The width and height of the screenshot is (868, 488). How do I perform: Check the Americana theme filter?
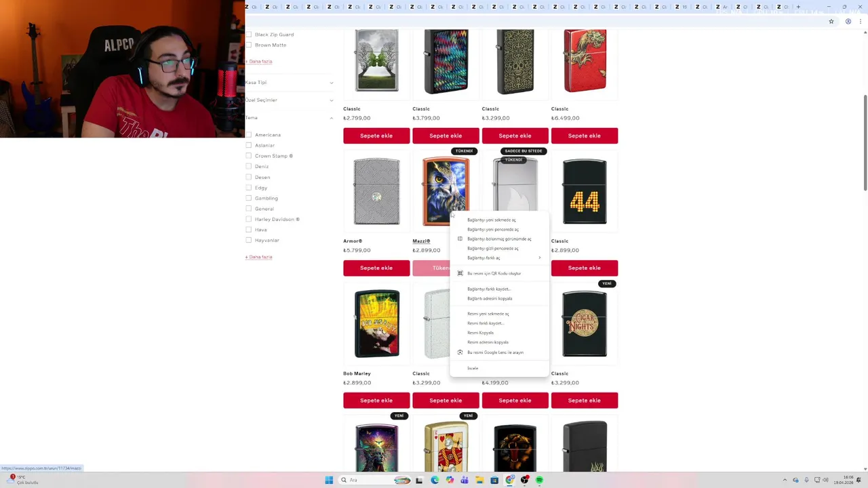point(249,135)
